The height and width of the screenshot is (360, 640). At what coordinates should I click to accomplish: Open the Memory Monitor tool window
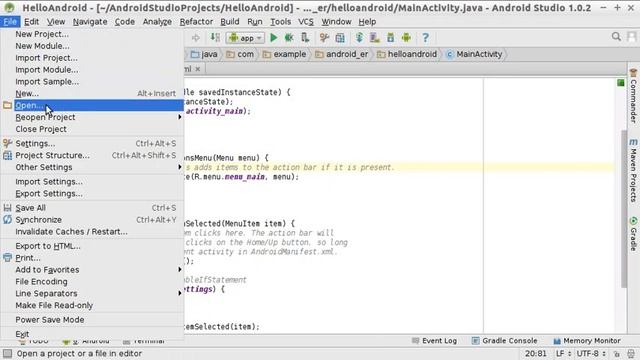(x=587, y=341)
